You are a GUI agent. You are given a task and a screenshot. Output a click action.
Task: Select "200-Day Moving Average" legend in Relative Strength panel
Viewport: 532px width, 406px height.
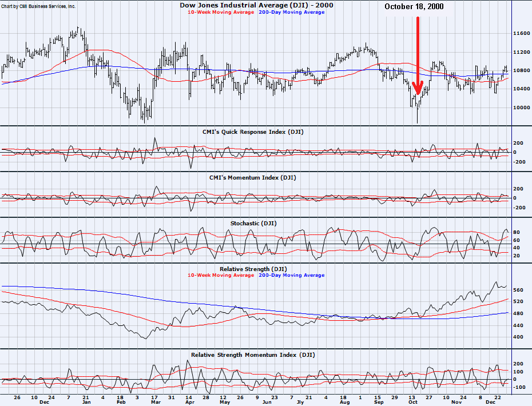291,276
